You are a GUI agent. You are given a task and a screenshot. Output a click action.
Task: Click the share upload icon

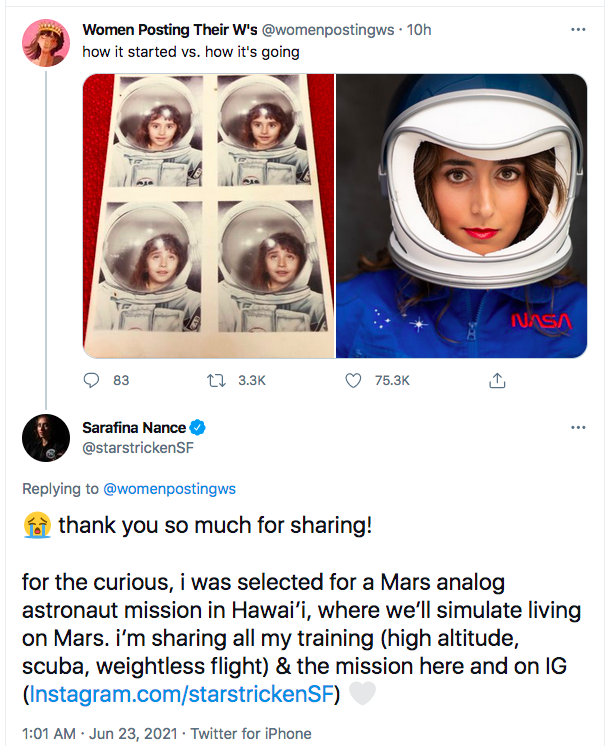[x=498, y=381]
